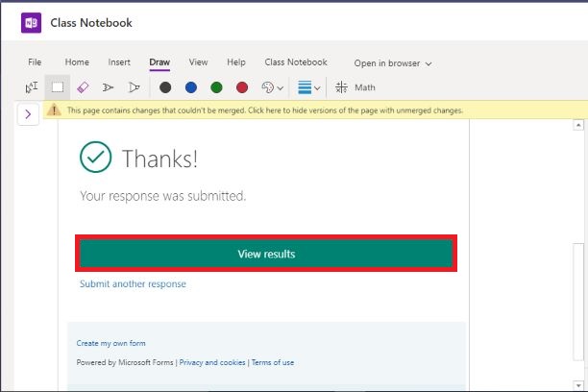Viewport: 588px width, 392px height.
Task: Click the OneNote app logo icon
Action: pos(31,23)
